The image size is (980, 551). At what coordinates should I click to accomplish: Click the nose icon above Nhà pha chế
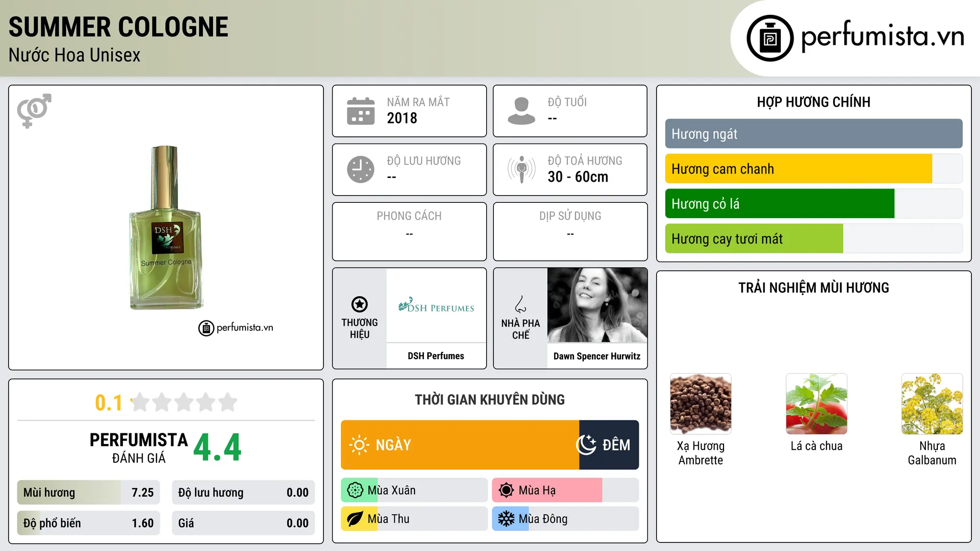click(521, 304)
